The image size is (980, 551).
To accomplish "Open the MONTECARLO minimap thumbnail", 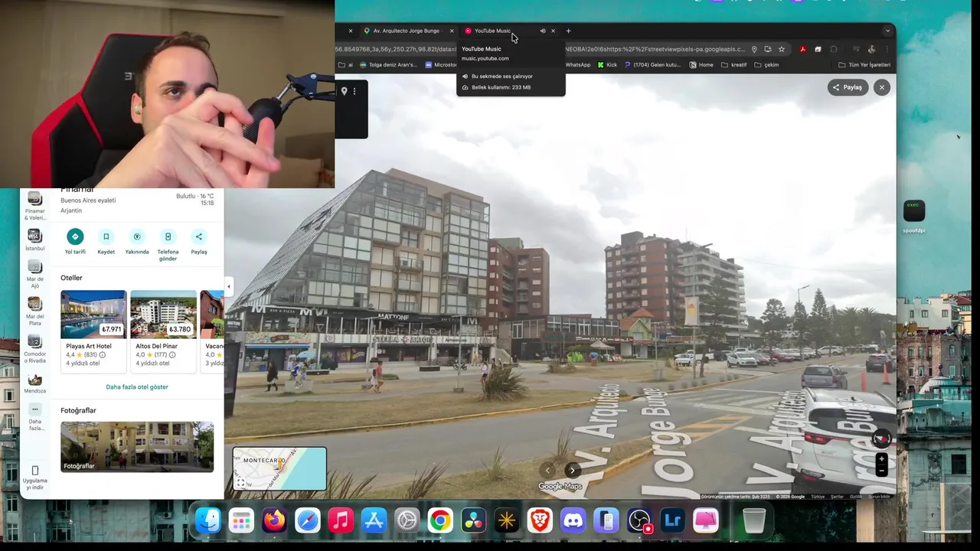I will tap(280, 468).
